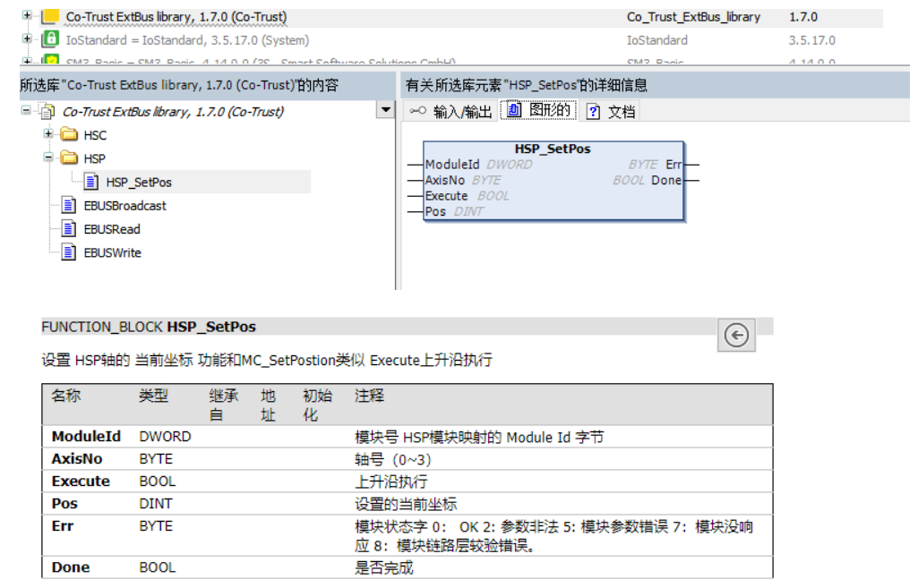Switch to the 输入/输出 tab
The height and width of the screenshot is (588, 918).
450,111
